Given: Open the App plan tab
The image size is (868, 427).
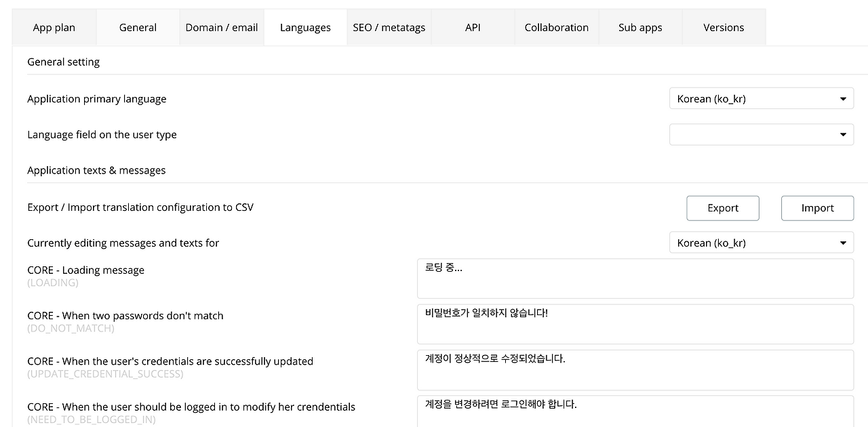Looking at the screenshot, I should click(x=54, y=27).
